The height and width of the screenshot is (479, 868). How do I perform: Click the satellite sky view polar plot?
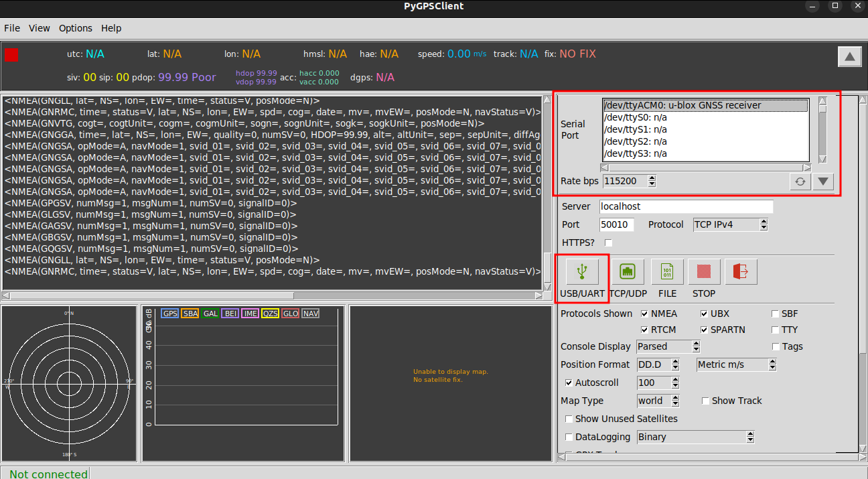(x=68, y=384)
